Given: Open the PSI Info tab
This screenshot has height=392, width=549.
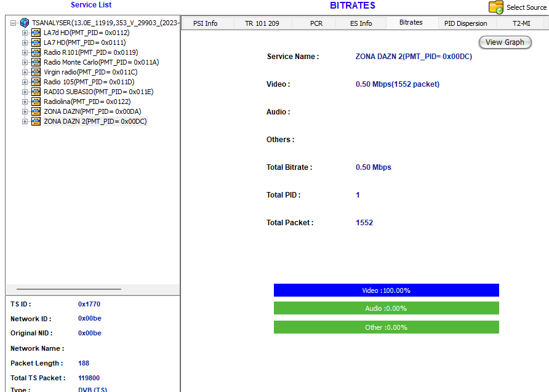Looking at the screenshot, I should pos(205,23).
